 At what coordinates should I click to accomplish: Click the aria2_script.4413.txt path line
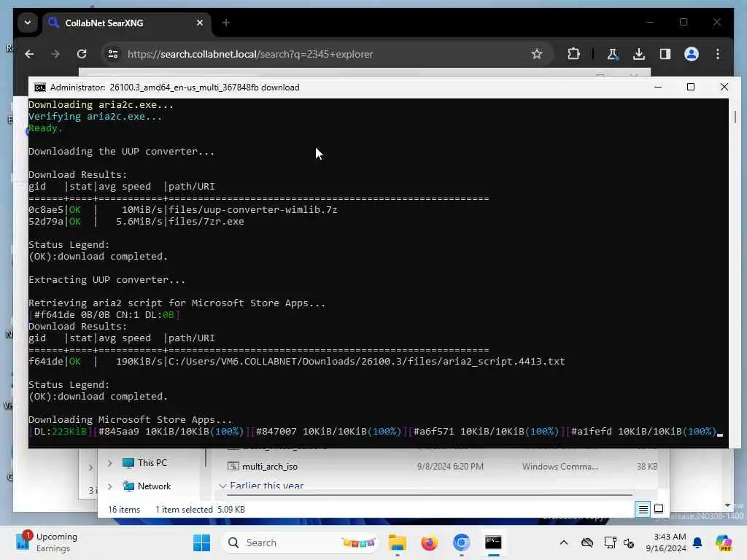(297, 362)
